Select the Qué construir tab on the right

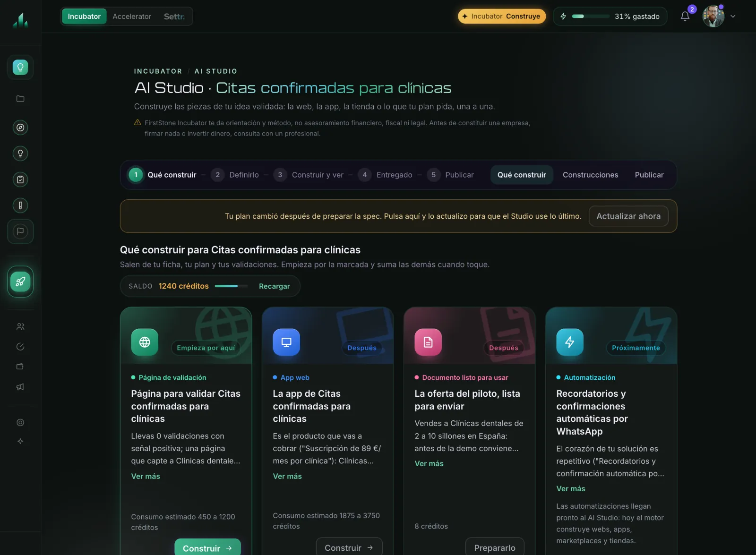(522, 175)
